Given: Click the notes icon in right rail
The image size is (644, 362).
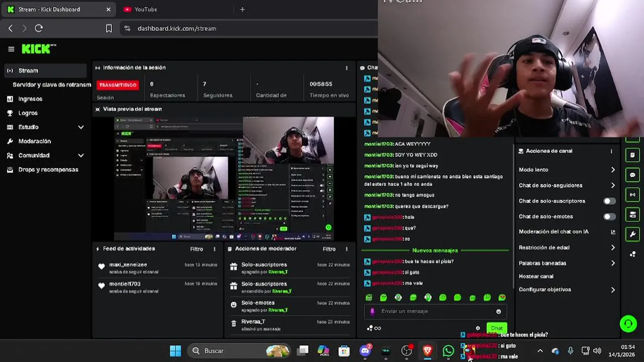Looking at the screenshot, I should point(632,155).
